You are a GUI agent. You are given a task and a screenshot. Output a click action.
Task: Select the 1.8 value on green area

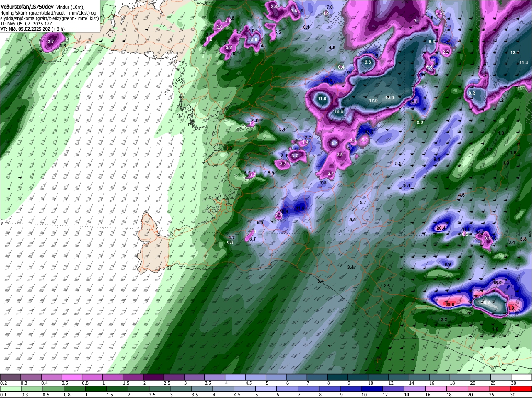[501, 133]
